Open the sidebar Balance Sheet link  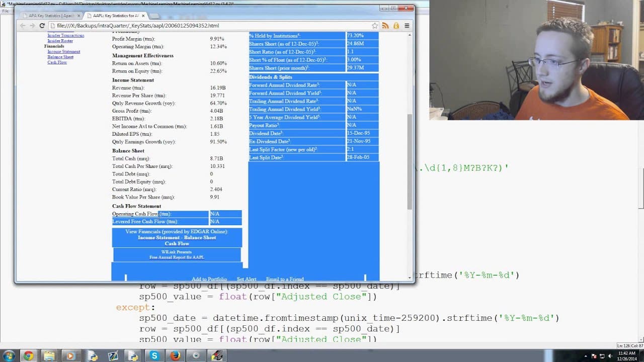[x=60, y=57]
